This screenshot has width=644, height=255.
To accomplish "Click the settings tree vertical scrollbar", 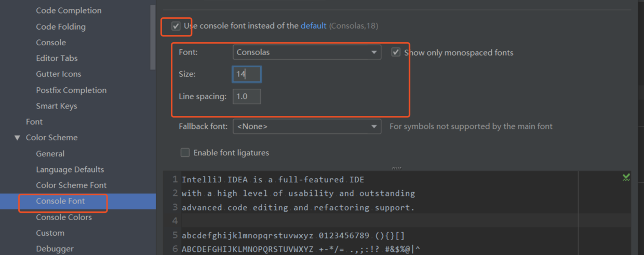I will (153, 36).
